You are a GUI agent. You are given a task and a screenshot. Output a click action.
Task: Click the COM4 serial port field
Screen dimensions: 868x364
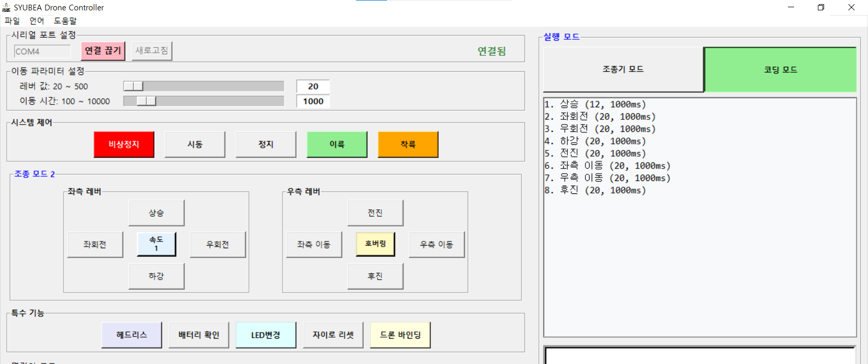click(x=42, y=51)
